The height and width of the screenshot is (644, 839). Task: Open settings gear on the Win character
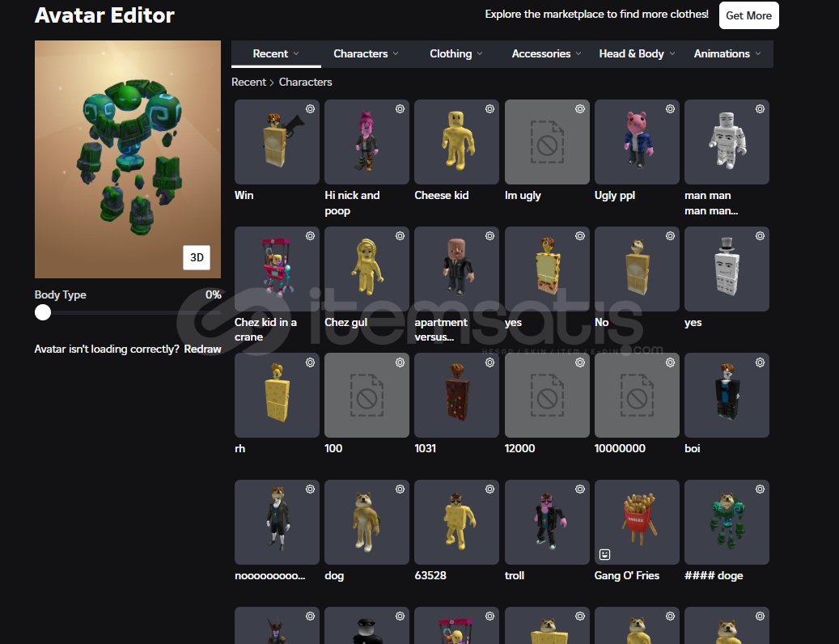[311, 109]
